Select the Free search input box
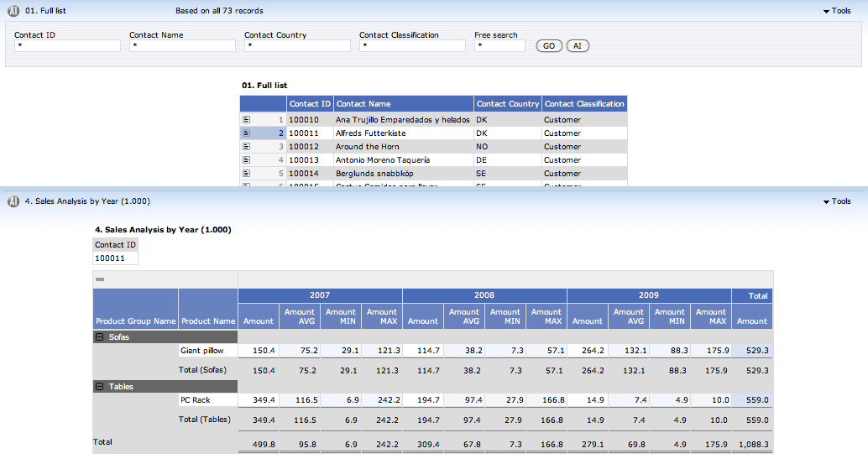This screenshot has height=464, width=868. [499, 46]
